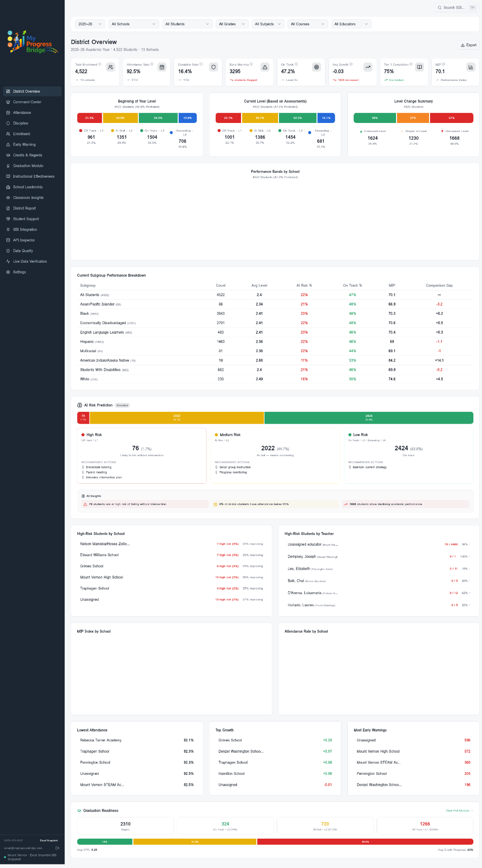Click the Export button
482x868 pixels.
tap(468, 45)
